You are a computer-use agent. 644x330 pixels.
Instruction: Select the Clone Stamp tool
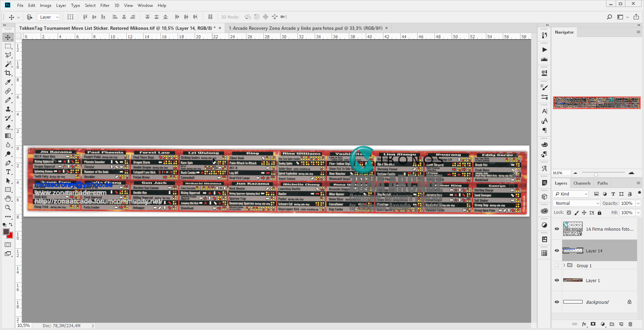pos(8,109)
